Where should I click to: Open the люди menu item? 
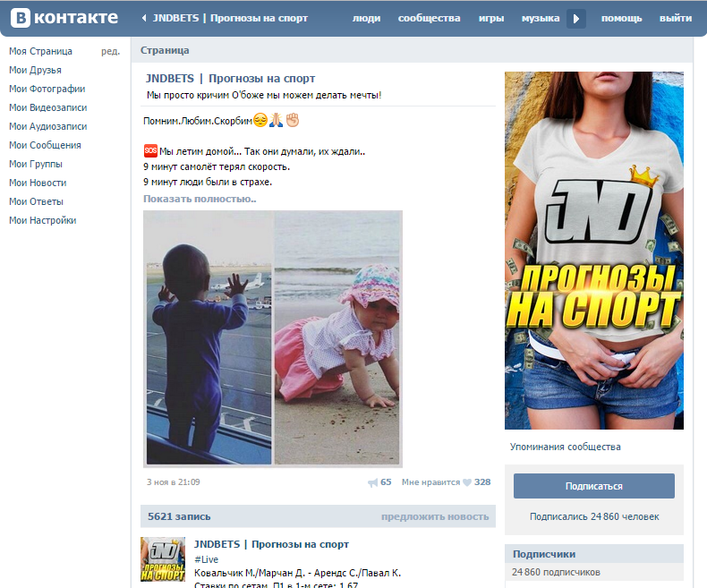click(366, 18)
